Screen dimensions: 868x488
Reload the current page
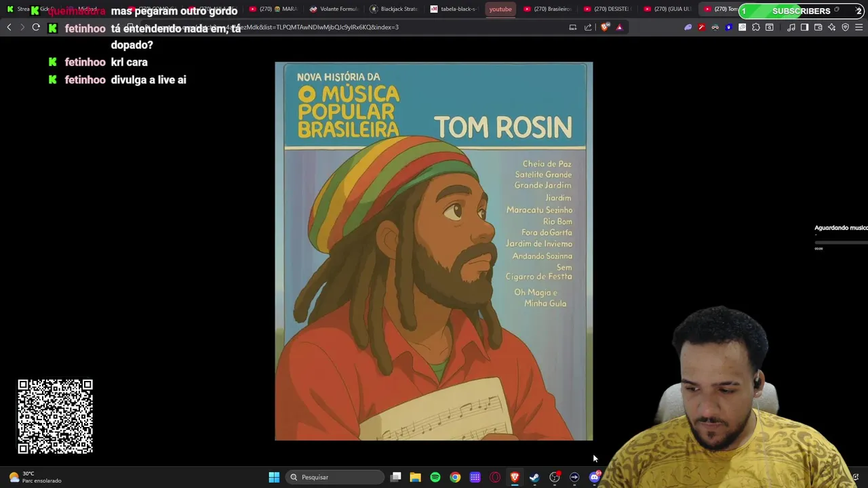(36, 27)
